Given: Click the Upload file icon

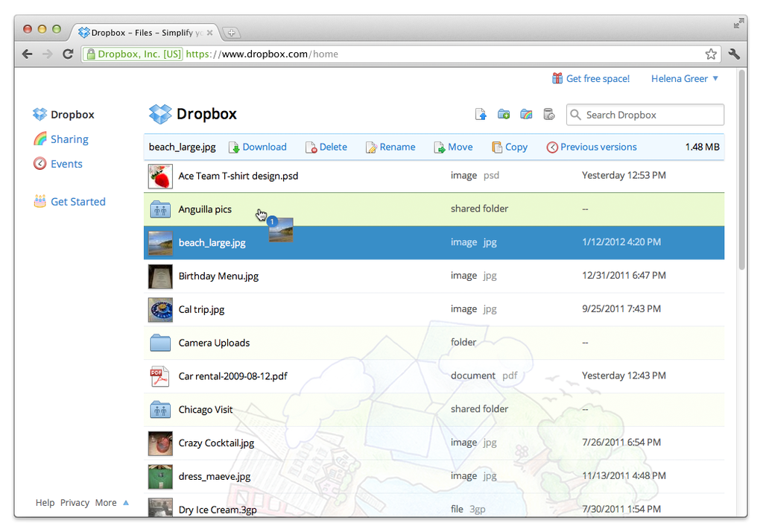Looking at the screenshot, I should click(x=481, y=115).
